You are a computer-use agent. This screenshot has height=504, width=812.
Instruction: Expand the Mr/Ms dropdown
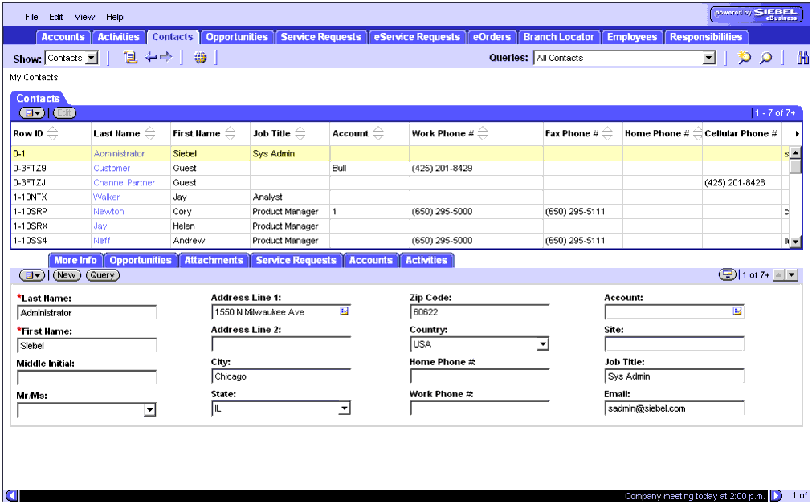149,410
